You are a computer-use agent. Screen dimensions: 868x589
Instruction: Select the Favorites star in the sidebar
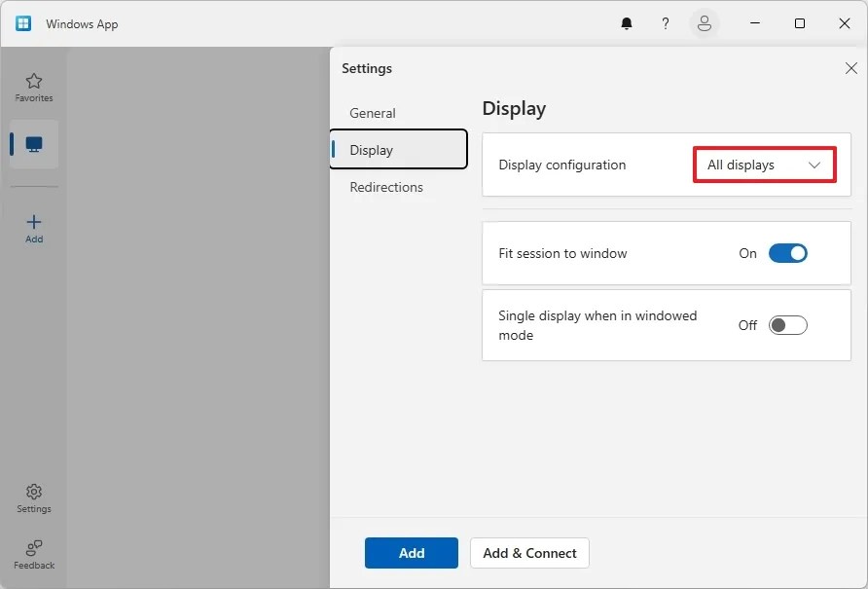[x=33, y=85]
